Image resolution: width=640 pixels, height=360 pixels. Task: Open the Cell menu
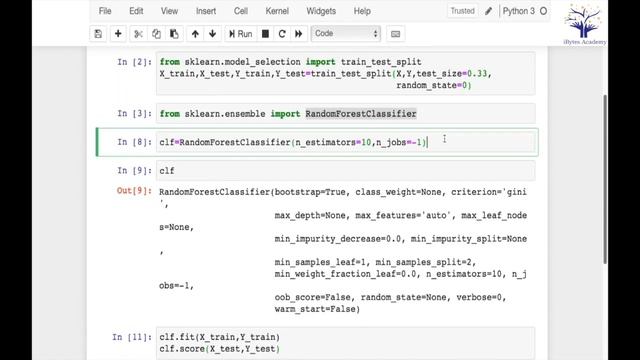[241, 11]
